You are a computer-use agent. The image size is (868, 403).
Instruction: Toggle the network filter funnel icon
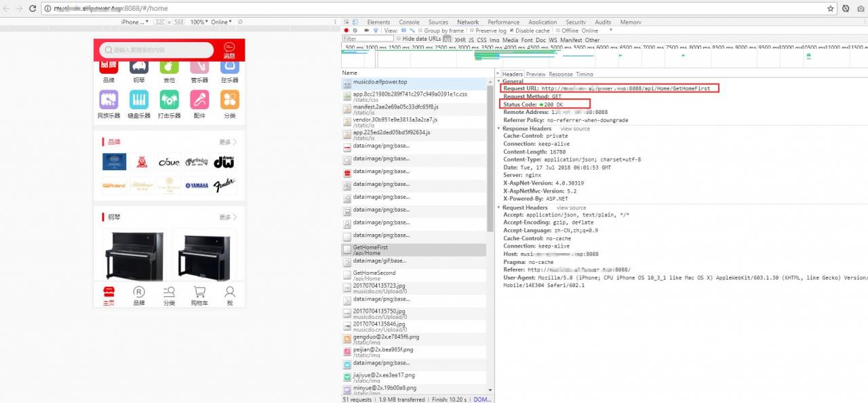376,31
